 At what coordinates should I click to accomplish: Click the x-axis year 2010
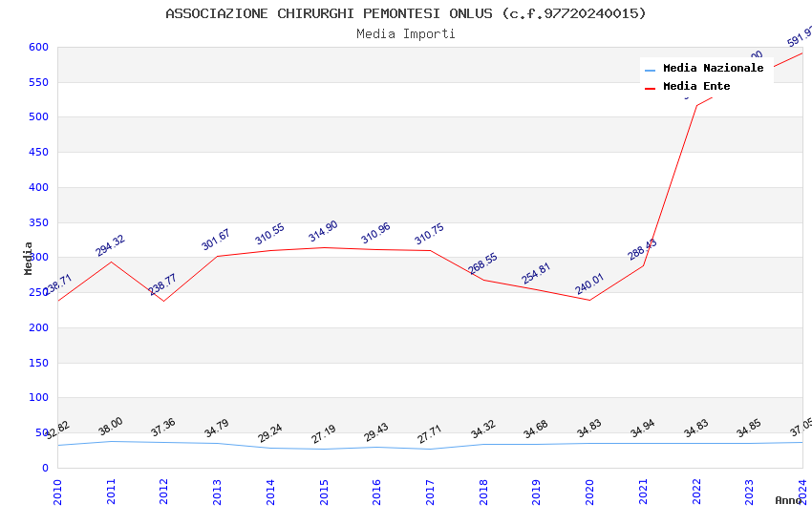click(x=57, y=492)
